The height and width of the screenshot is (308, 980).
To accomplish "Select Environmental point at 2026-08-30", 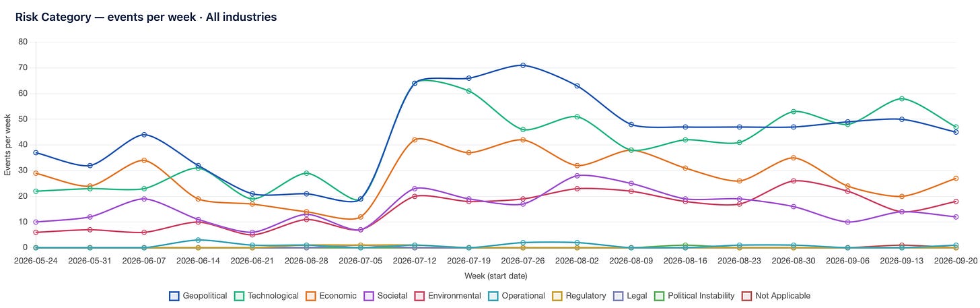I will (x=794, y=181).
